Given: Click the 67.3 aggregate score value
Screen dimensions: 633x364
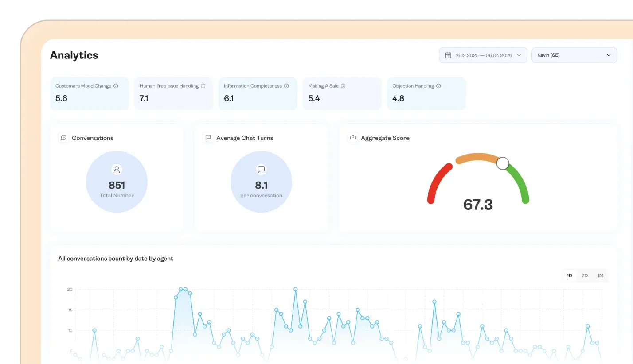Looking at the screenshot, I should coord(478,205).
